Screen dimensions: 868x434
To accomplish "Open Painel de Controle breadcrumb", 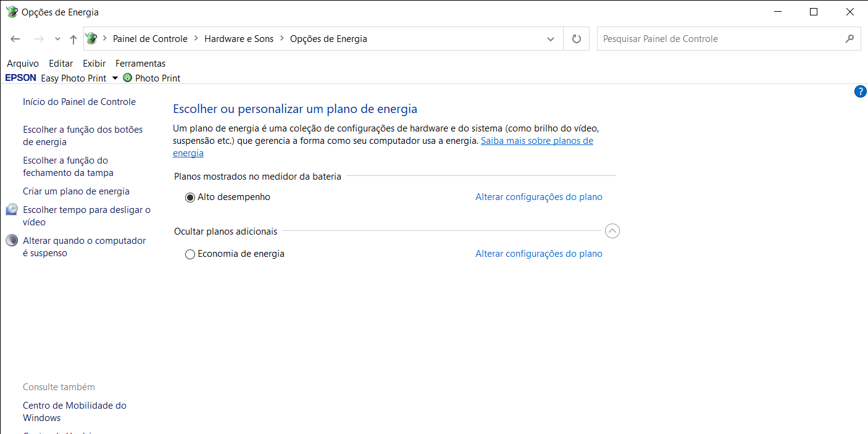I will 150,39.
